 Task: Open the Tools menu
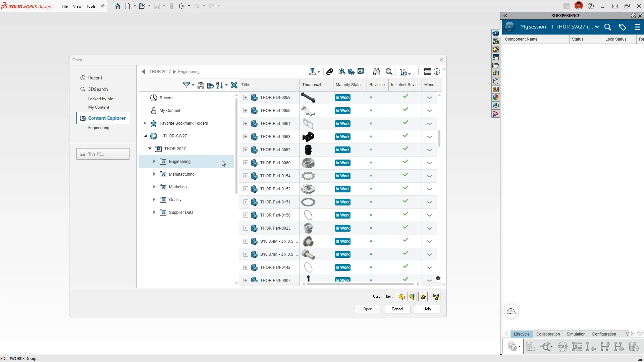[91, 6]
